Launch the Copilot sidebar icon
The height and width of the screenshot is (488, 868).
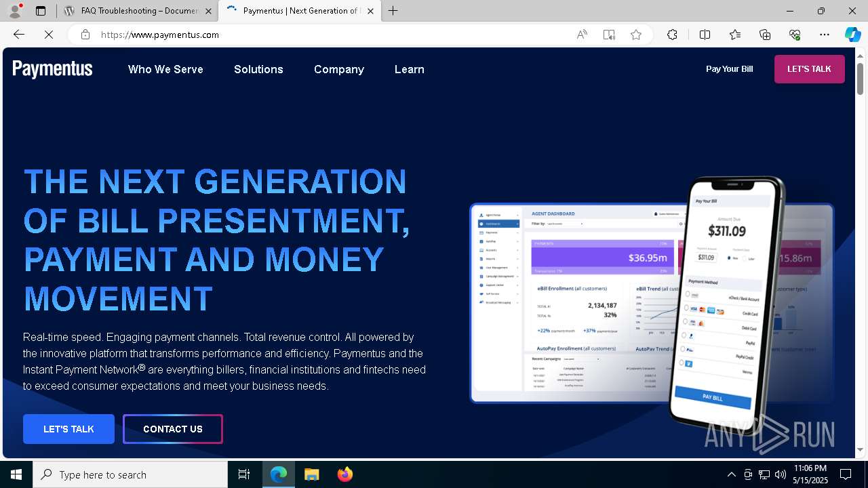[x=852, y=35]
